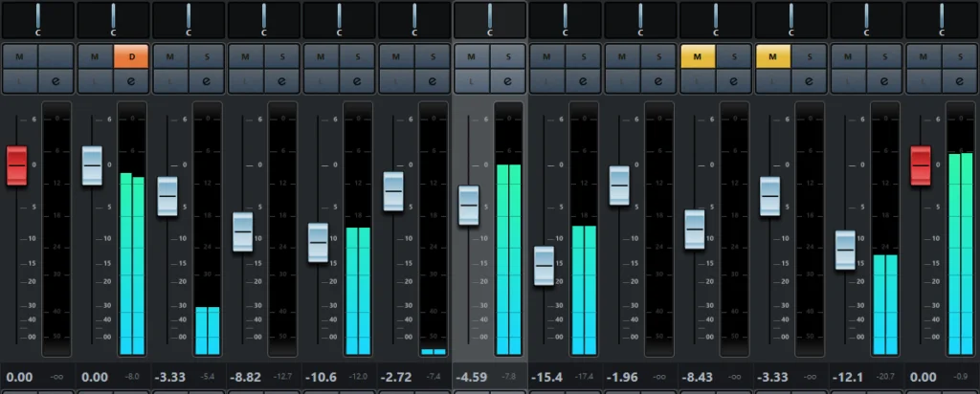Viewport: 980px width, 394px height.
Task: Click the red fader on channel peaking at -0.9
Action: point(921,165)
